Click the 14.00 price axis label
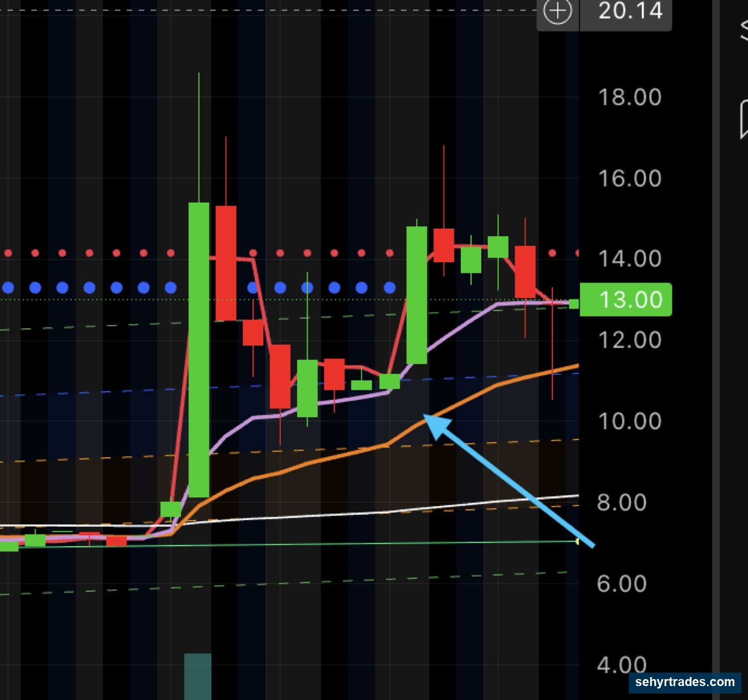The height and width of the screenshot is (700, 748). [x=629, y=259]
